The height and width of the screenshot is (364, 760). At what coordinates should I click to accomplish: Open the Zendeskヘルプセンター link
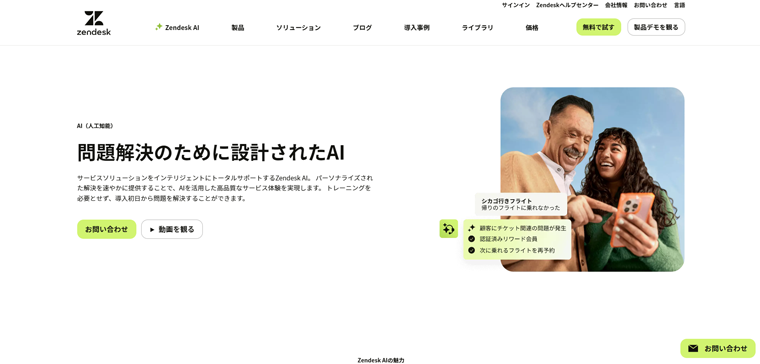click(x=567, y=5)
